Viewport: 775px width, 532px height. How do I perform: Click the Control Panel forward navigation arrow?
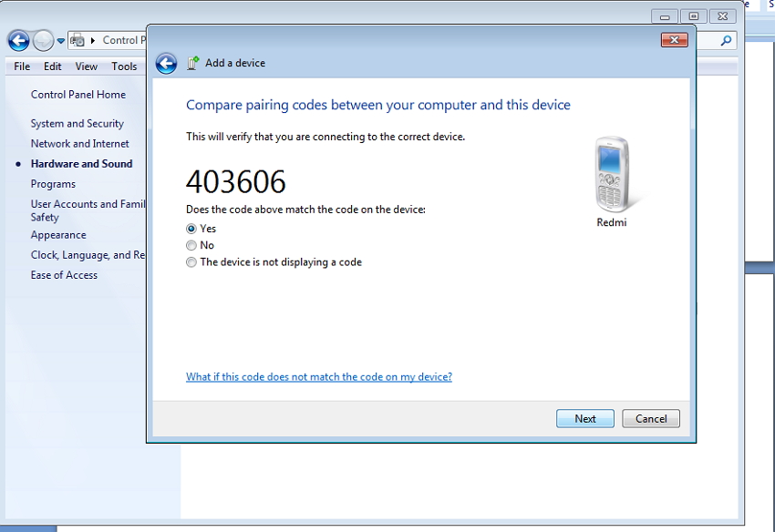coord(43,40)
